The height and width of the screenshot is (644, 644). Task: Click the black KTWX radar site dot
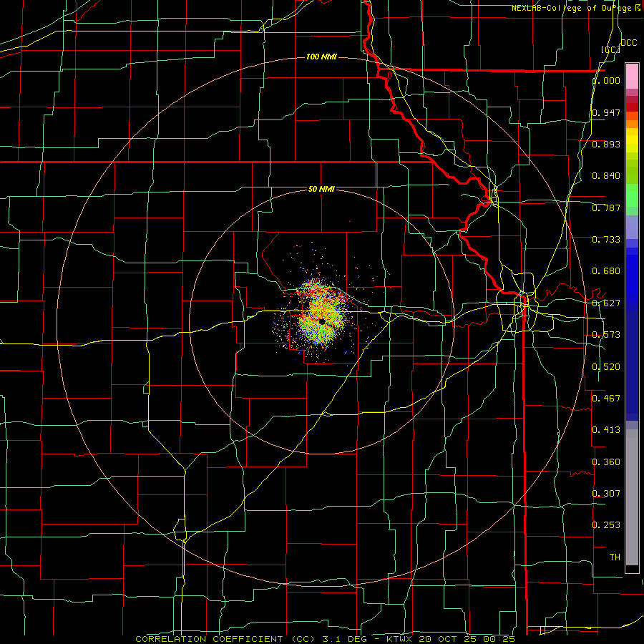point(322,321)
